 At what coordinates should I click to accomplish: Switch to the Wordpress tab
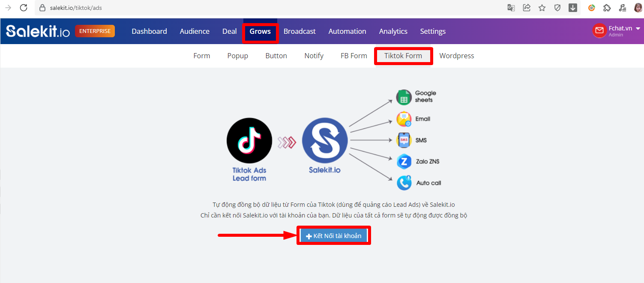click(457, 56)
